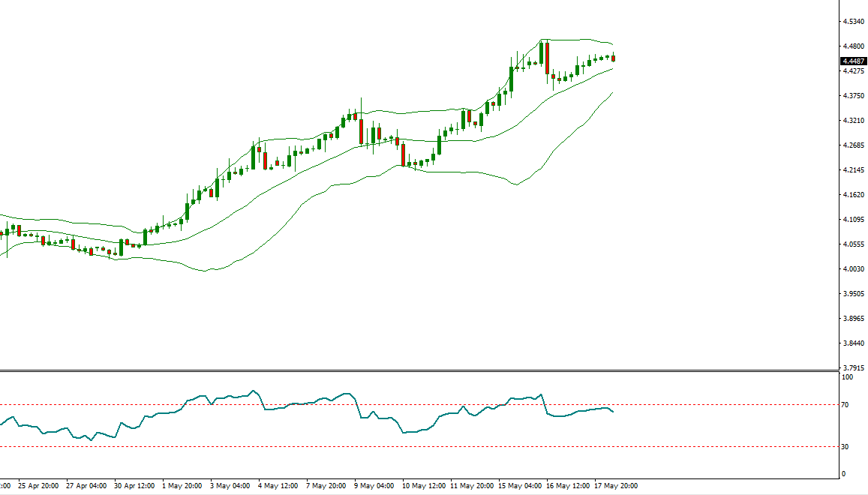Click the 4.3750 price axis label
Screen dimensions: 868x495
coord(851,96)
